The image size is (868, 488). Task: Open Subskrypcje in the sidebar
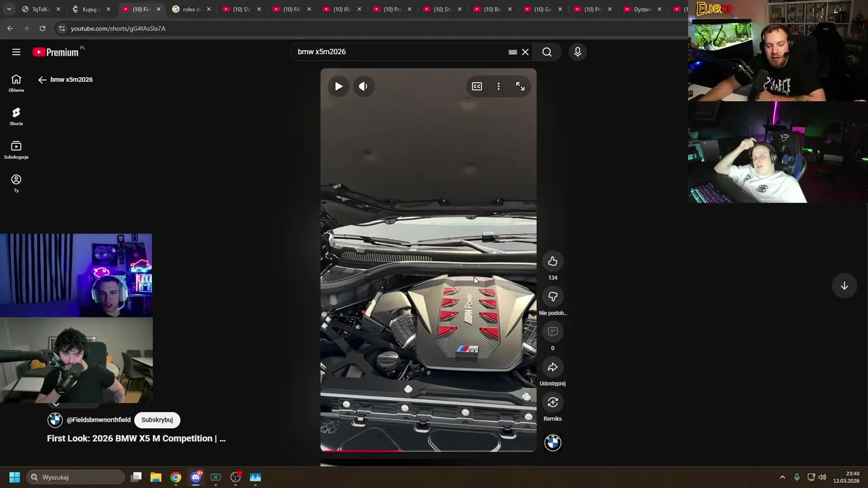(16, 150)
